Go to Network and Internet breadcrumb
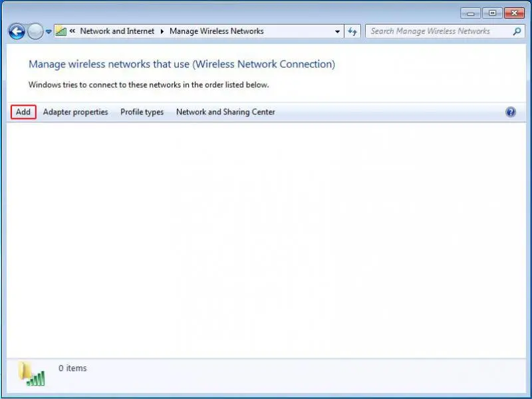The height and width of the screenshot is (399, 532). pos(117,31)
